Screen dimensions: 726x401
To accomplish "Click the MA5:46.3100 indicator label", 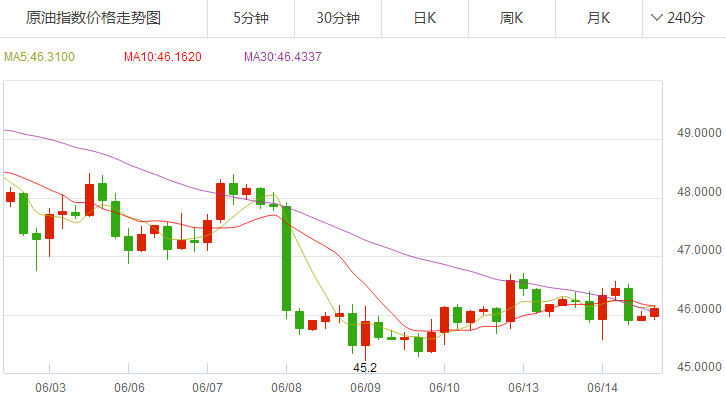I will coord(39,57).
